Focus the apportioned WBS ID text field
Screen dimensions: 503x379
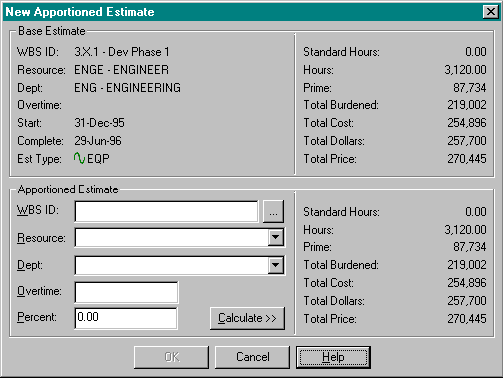click(166, 211)
